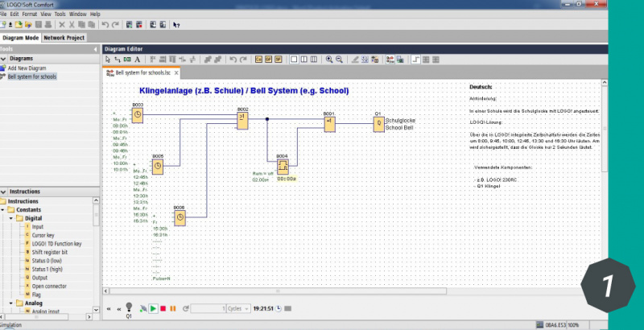This screenshot has height=330, width=644.
Task: Collapse the Digital folder in tree
Action: tap(12, 218)
